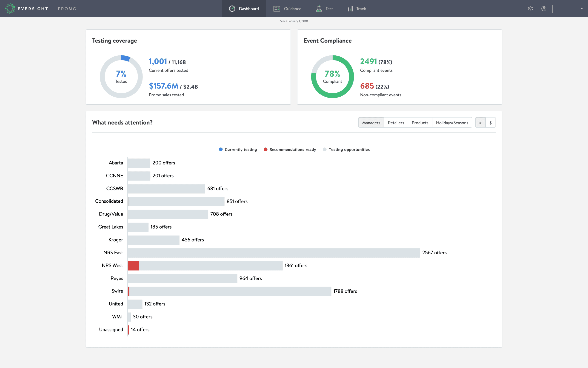Click the grey Testing opportunities legend dot

325,149
